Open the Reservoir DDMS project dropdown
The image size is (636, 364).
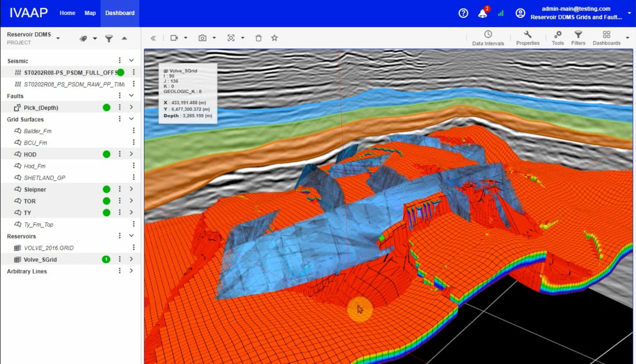coord(58,38)
